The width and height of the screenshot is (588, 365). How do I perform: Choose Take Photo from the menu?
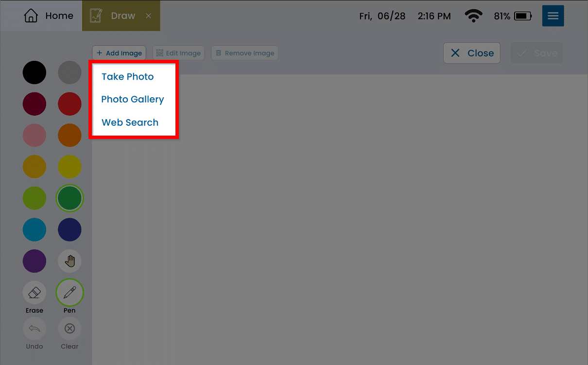127,77
